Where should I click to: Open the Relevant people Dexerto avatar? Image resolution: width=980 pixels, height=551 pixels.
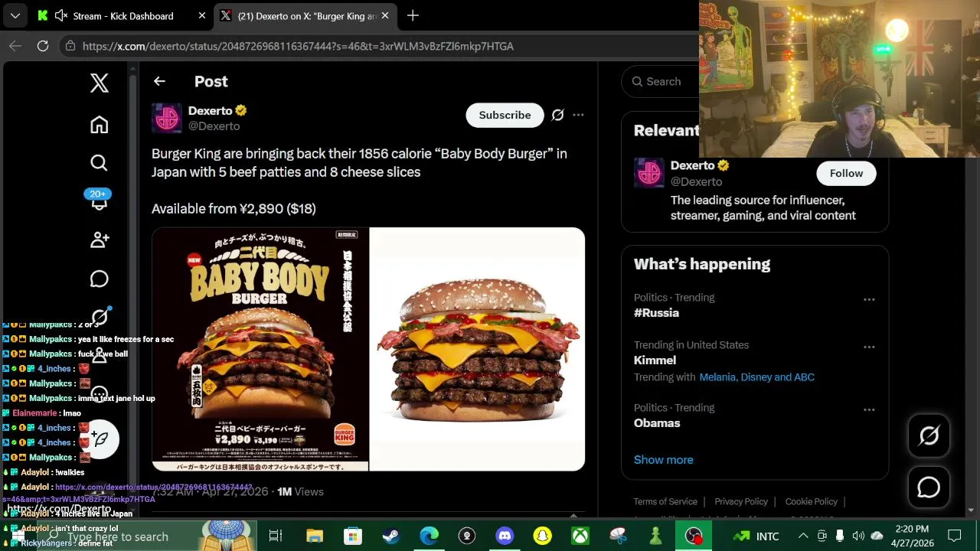click(649, 173)
